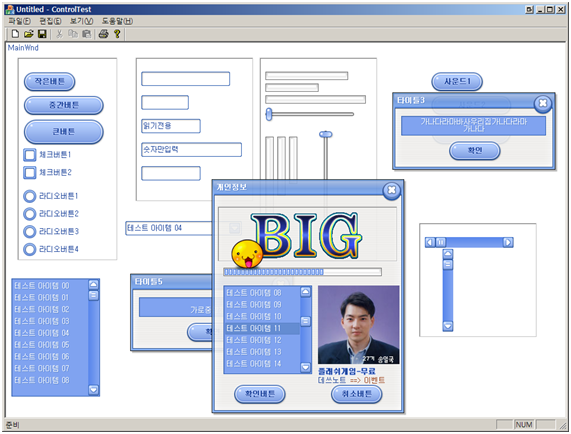Select 테스트 아이템 00 in the left list
This screenshot has width=571, height=434.
pos(51,286)
